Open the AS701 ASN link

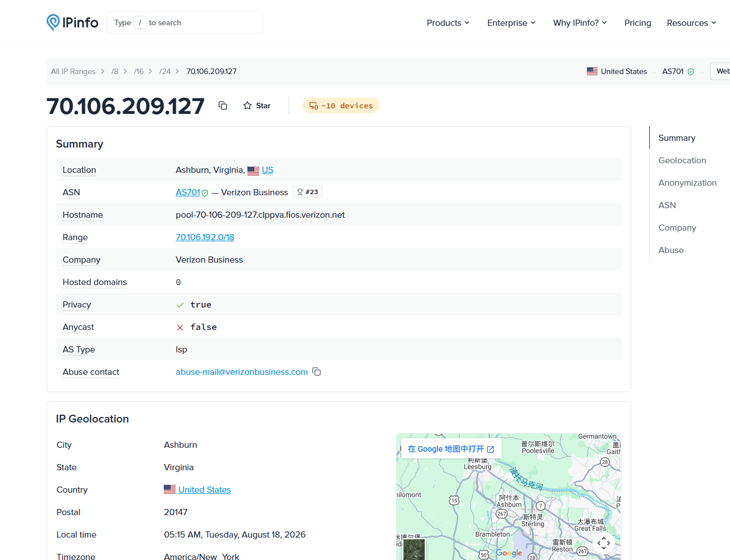[x=188, y=192]
